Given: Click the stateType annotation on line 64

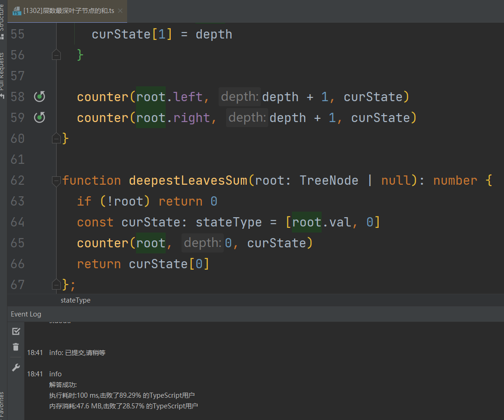Looking at the screenshot, I should 228,222.
